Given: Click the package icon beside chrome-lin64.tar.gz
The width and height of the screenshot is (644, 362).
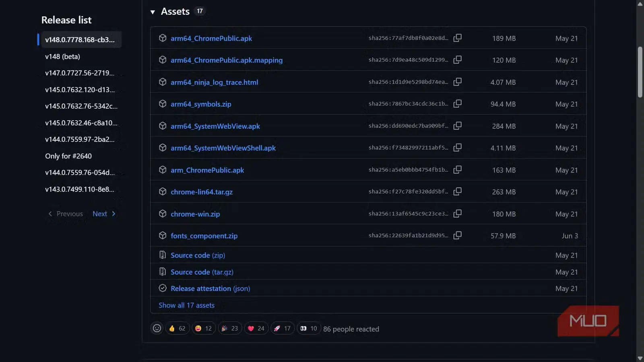Looking at the screenshot, I should [x=163, y=191].
